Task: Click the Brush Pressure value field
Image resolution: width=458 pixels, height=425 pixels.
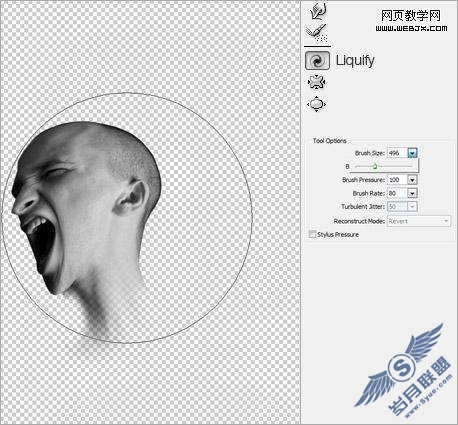Action: click(x=397, y=180)
